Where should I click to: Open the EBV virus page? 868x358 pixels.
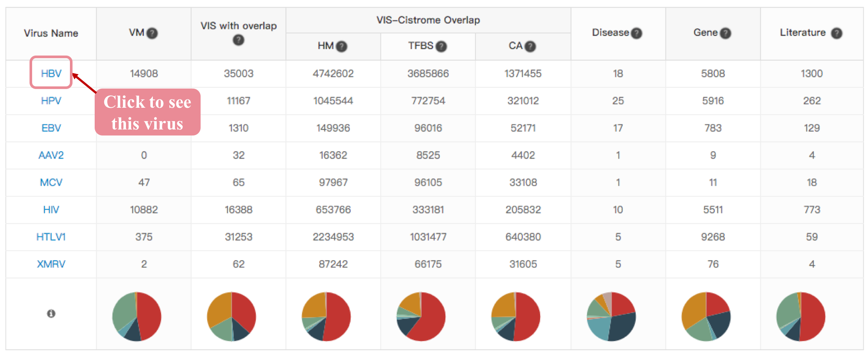point(51,128)
